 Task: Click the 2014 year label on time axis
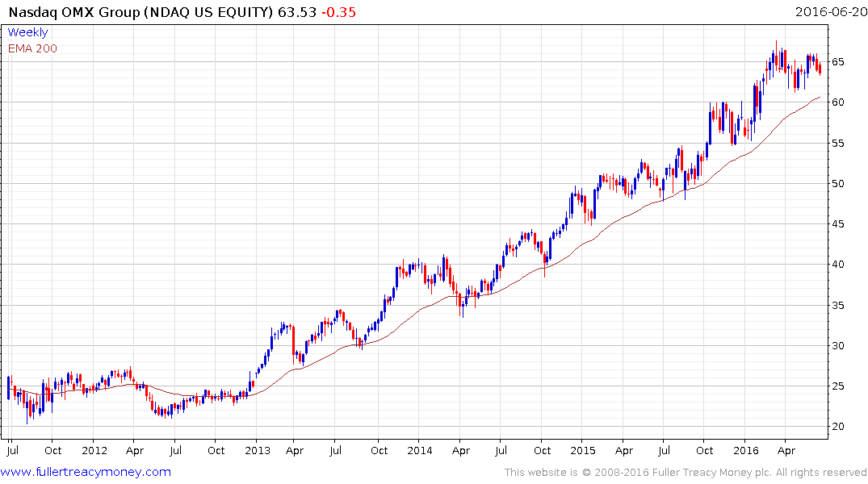(420, 451)
